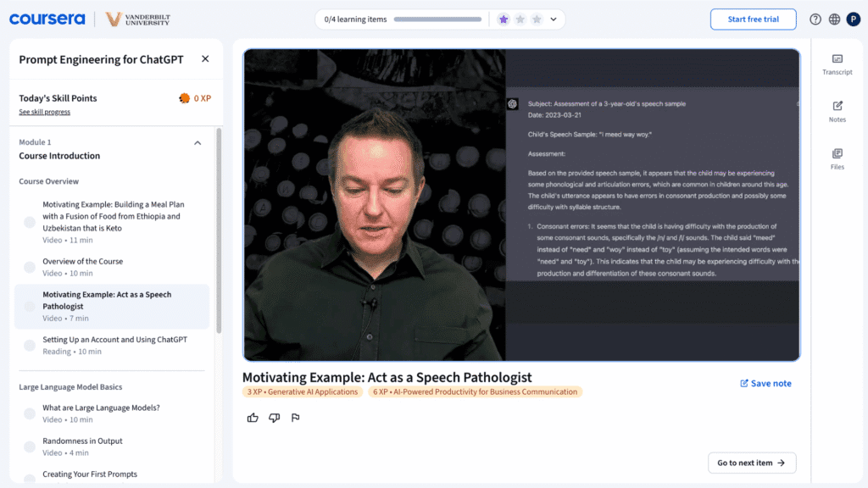Screen dimensions: 868x488
Task: Click the video title heading text
Action: point(387,377)
